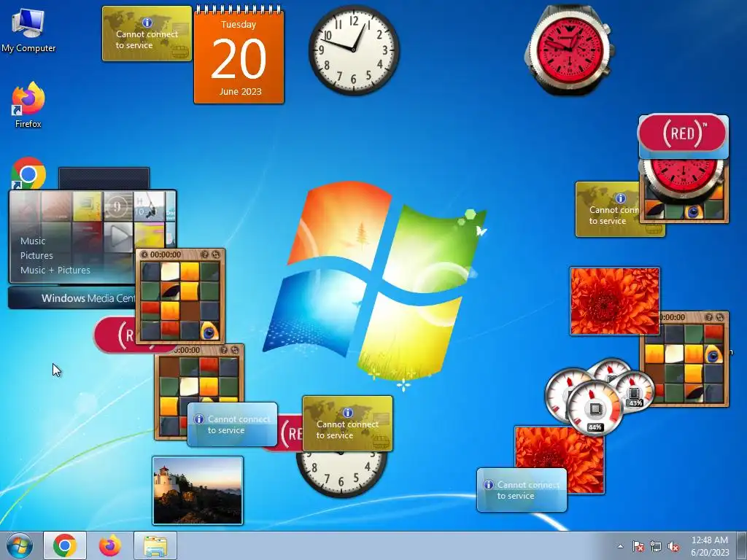Image resolution: width=747 pixels, height=560 pixels.
Task: Select the analog clock gadget beside the calendar
Action: (x=354, y=50)
